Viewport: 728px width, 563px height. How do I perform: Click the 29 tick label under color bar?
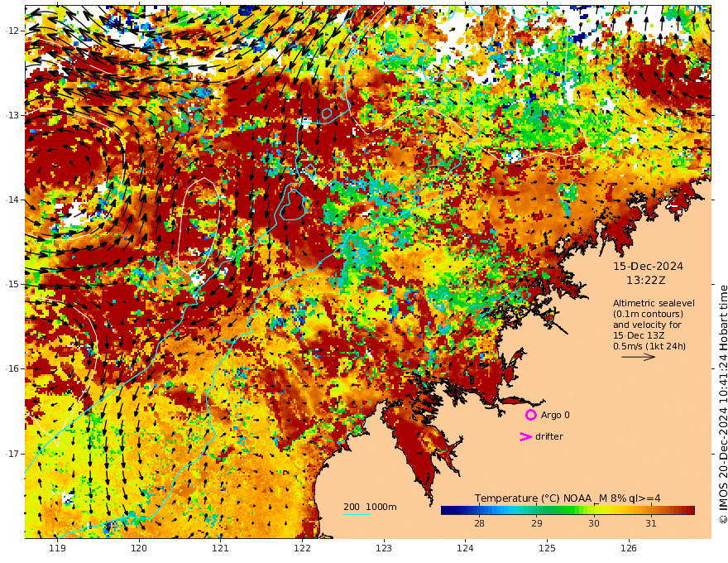click(536, 523)
